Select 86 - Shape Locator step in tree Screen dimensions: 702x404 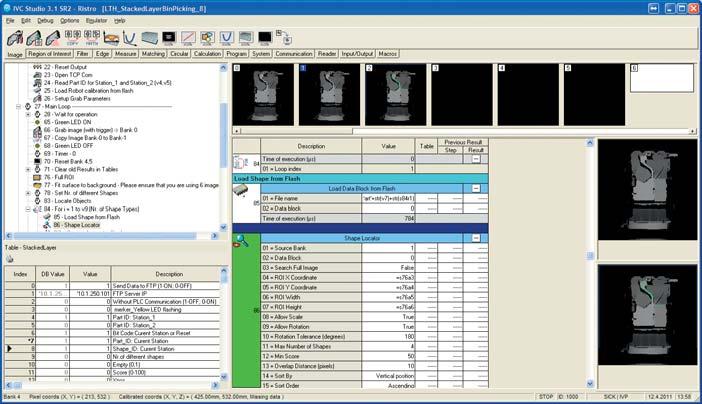pos(77,225)
